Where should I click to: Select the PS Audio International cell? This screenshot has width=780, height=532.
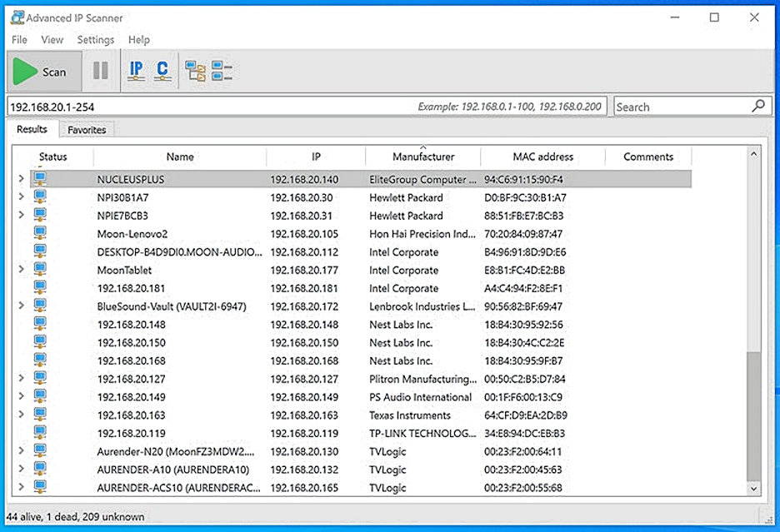pos(420,397)
